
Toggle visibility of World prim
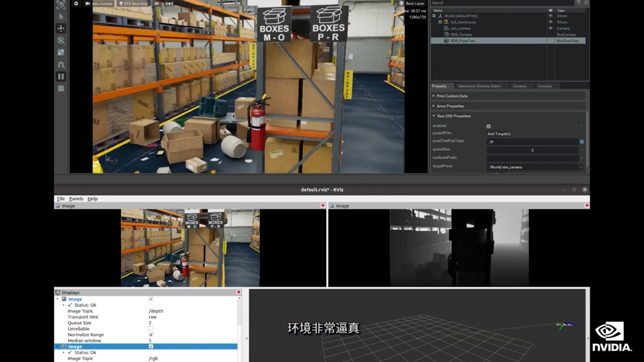tap(550, 16)
